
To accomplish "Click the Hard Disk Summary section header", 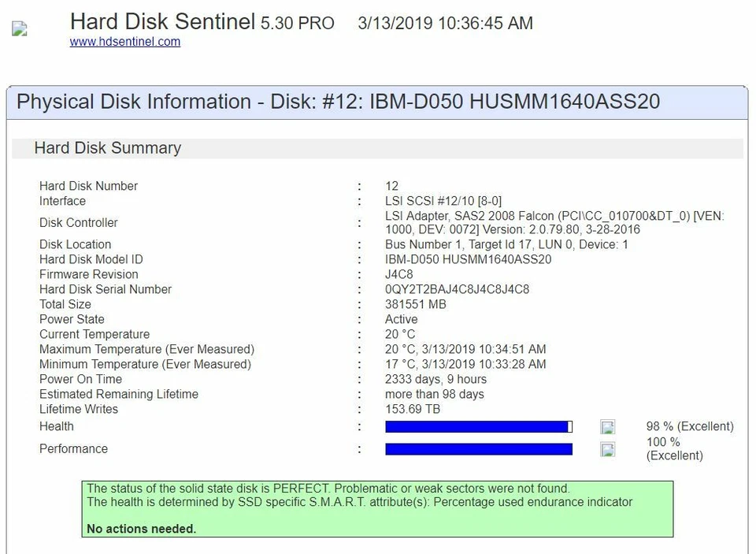I will [106, 148].
